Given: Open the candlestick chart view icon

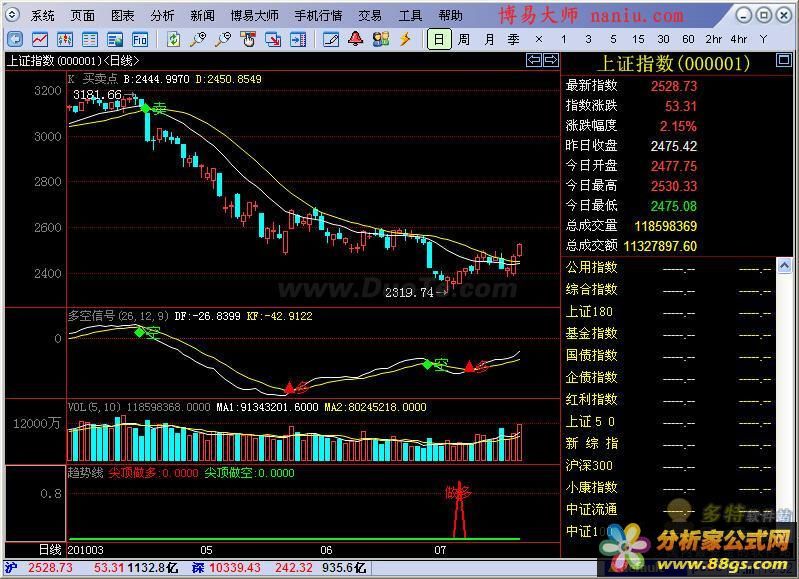Looking at the screenshot, I should pos(65,39).
